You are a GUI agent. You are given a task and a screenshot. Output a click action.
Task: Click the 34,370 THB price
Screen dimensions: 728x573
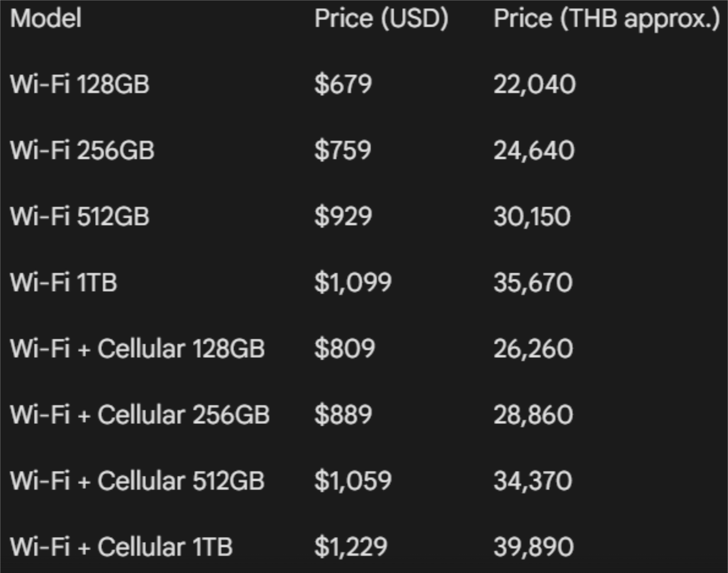coord(533,481)
